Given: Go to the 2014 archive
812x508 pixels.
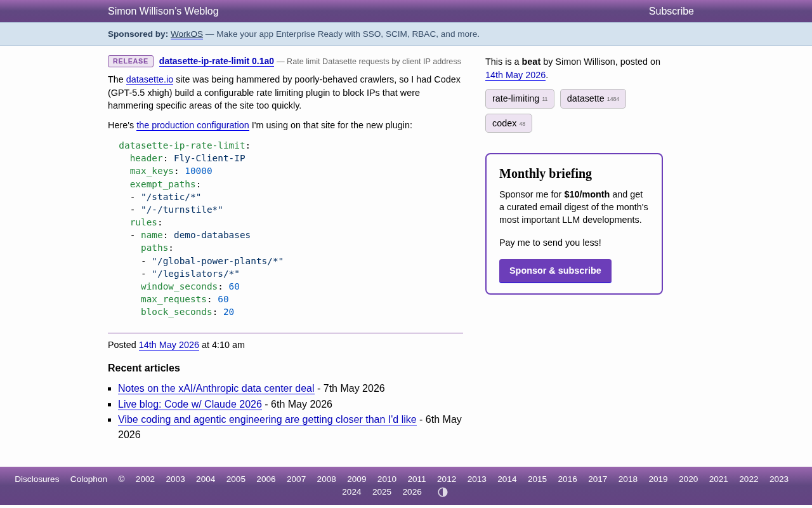Looking at the screenshot, I should pyautogui.click(x=507, y=479).
